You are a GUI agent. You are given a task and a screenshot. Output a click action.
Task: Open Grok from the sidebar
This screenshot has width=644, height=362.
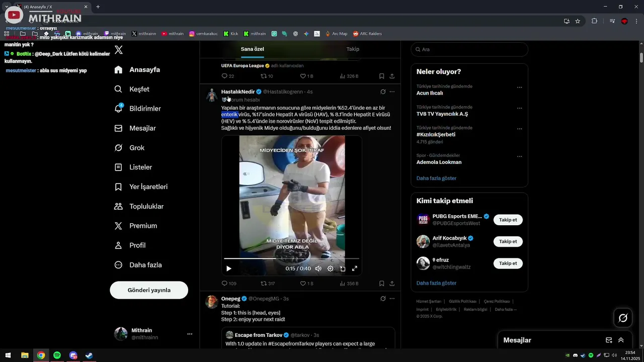[x=129, y=148]
